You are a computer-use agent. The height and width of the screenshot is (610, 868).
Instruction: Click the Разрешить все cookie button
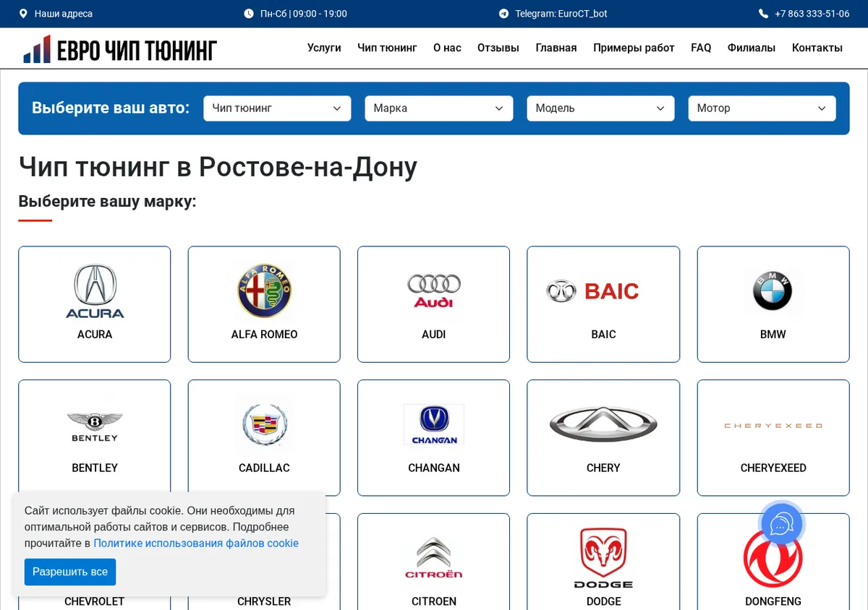tap(70, 572)
